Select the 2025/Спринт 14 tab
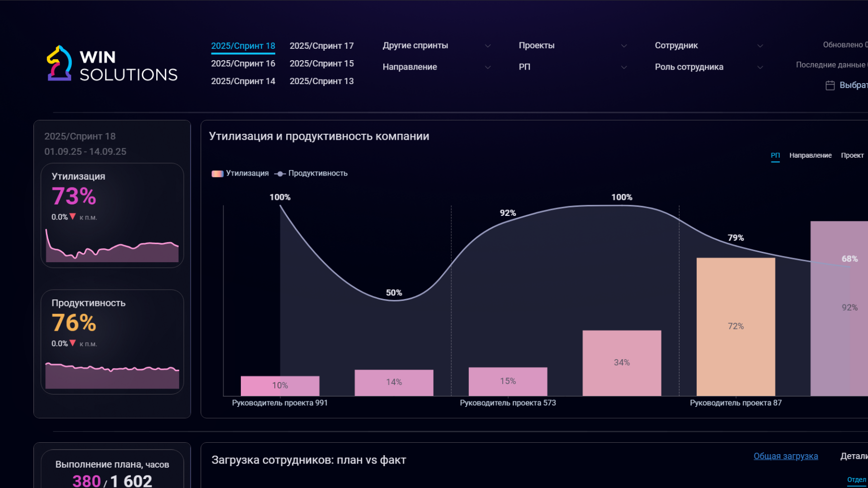The width and height of the screenshot is (868, 488). click(243, 81)
